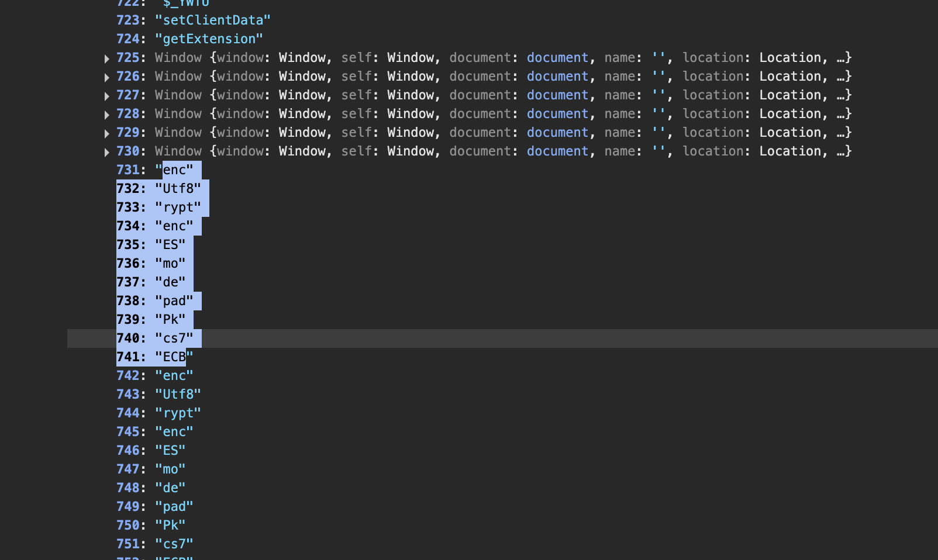
Task: Expand the Window object at index 729
Action: [x=106, y=133]
